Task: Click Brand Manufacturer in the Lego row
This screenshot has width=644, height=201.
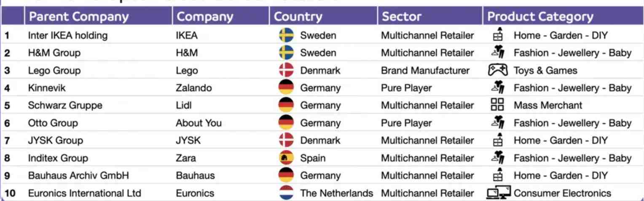Action: pyautogui.click(x=425, y=70)
